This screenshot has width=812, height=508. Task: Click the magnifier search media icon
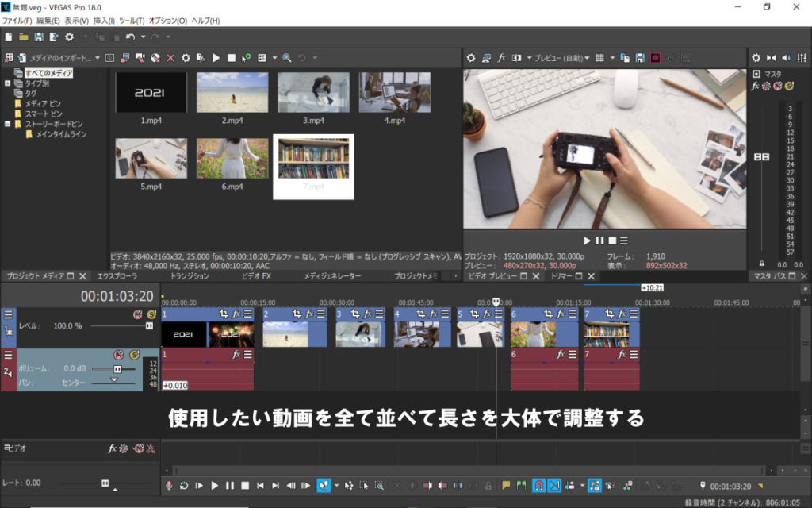click(x=286, y=58)
